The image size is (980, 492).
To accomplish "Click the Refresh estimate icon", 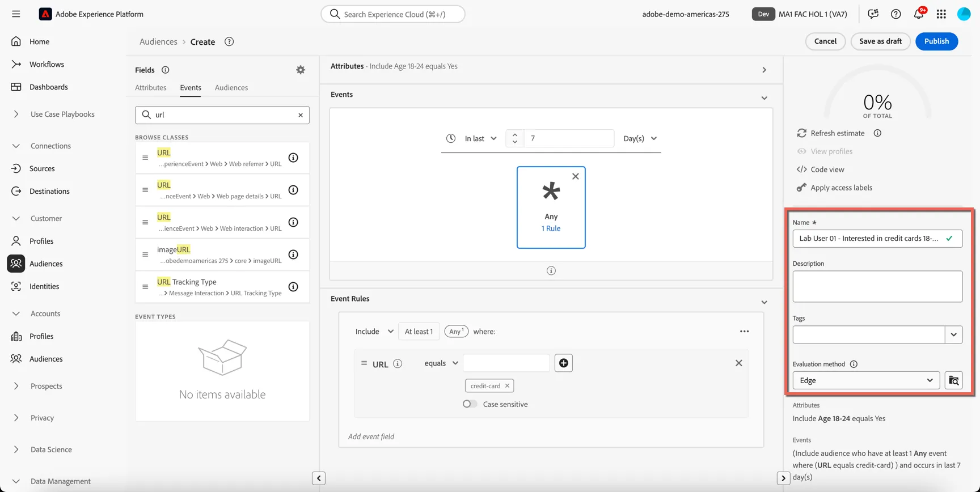I will click(x=802, y=133).
